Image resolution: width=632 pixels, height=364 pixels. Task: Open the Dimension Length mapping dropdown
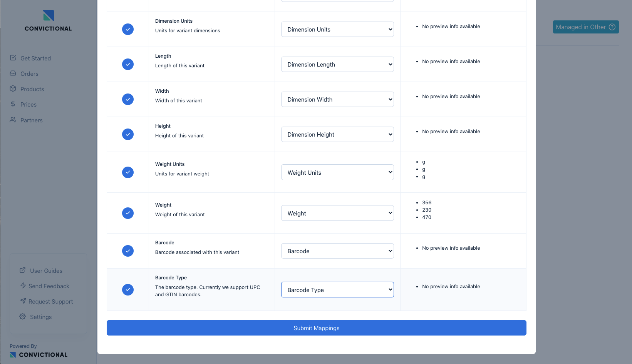[x=337, y=64]
